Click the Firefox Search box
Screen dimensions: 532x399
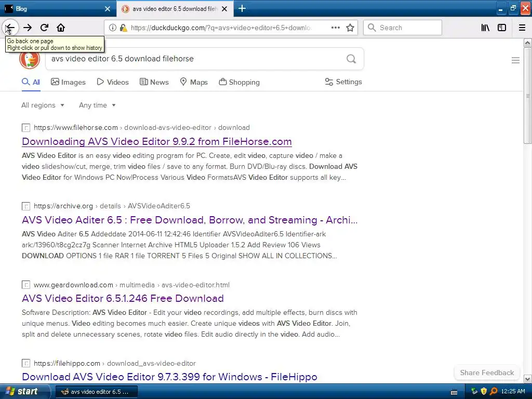(x=403, y=28)
